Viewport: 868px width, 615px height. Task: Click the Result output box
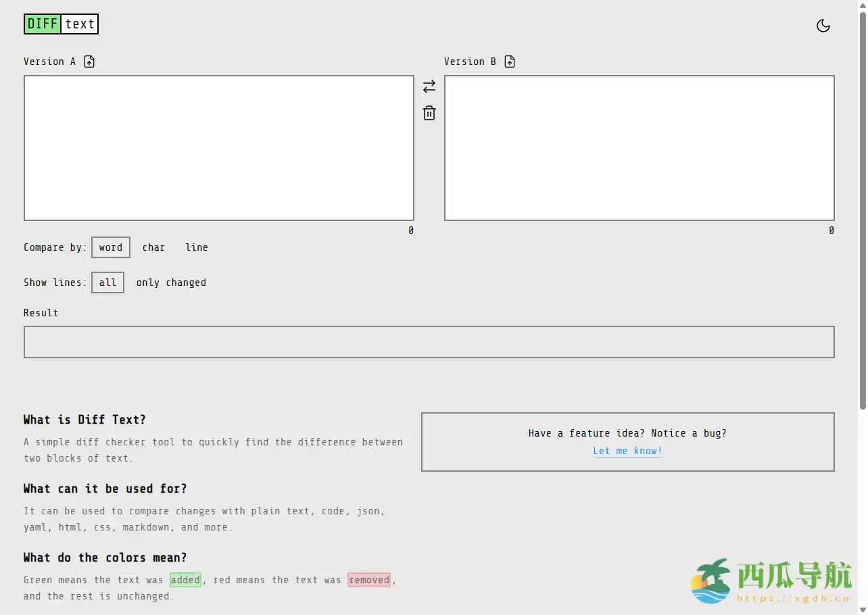429,342
